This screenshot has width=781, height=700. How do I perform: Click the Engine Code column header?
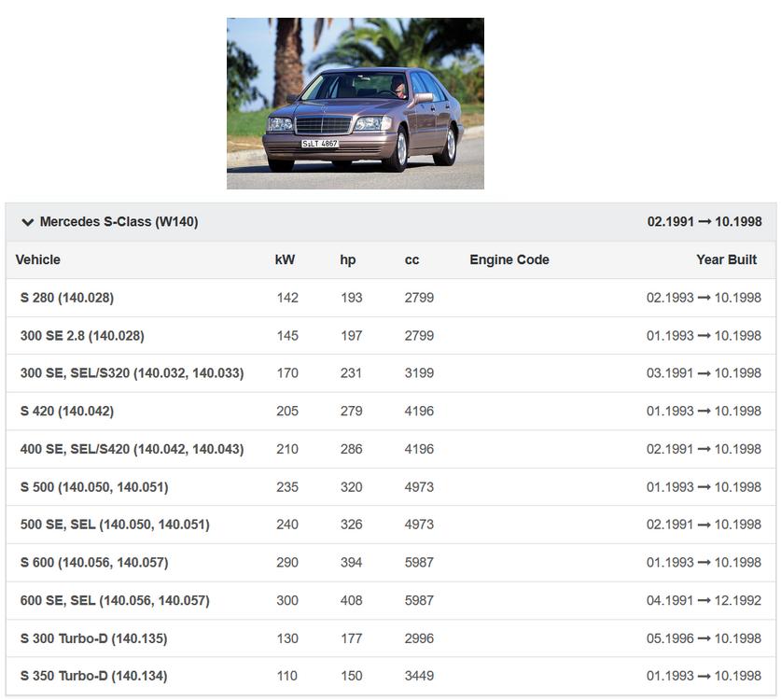pos(509,259)
